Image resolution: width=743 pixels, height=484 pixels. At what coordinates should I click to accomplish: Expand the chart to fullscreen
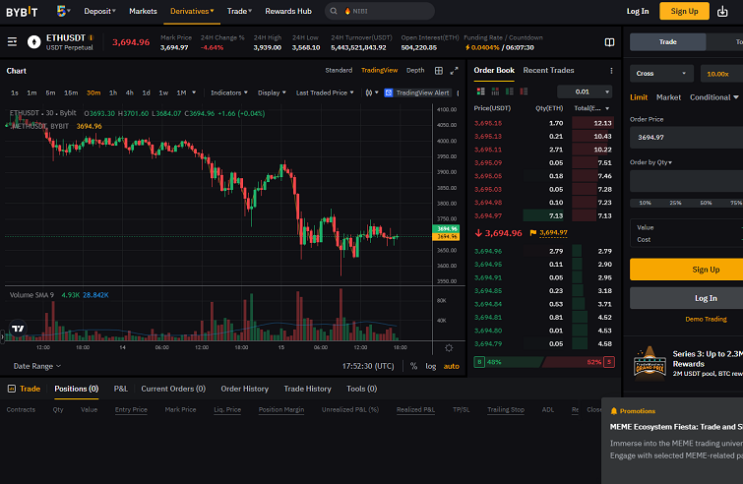(454, 71)
